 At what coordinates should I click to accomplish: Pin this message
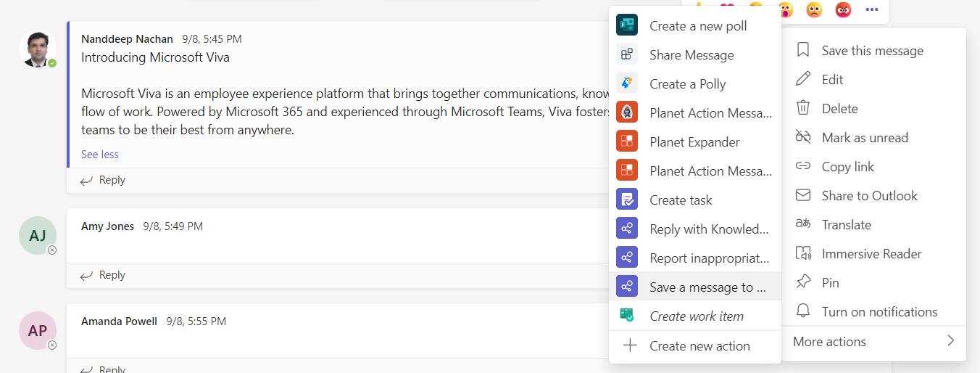point(830,283)
